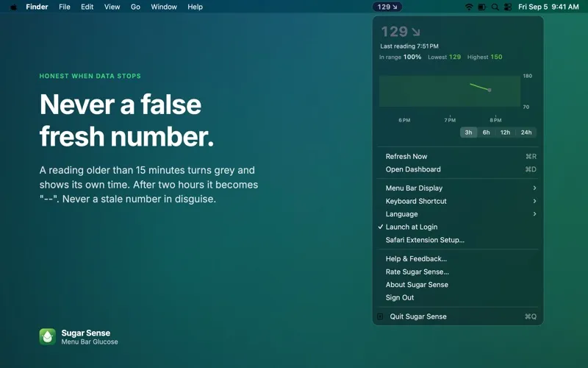
Task: Switch graph to 12h range
Action: (x=505, y=132)
